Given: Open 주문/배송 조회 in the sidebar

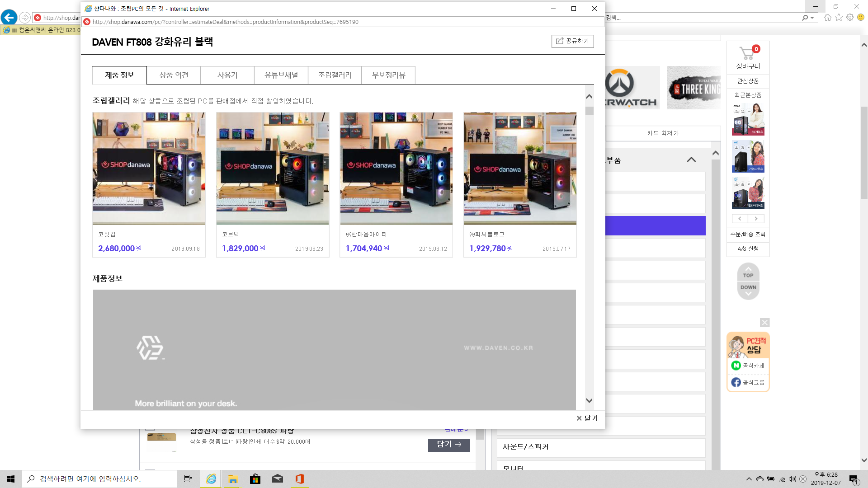Looking at the screenshot, I should 748,234.
